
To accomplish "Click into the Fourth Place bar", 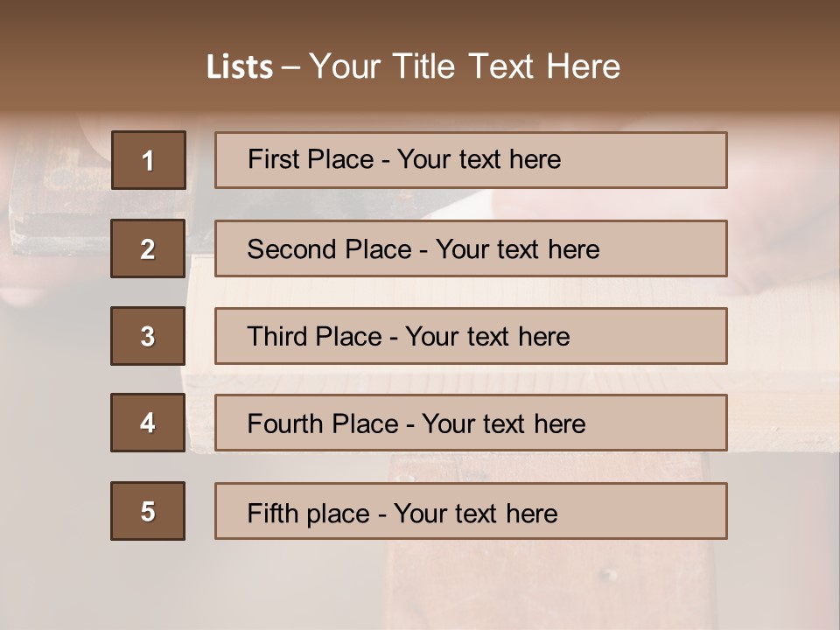I will [x=471, y=423].
